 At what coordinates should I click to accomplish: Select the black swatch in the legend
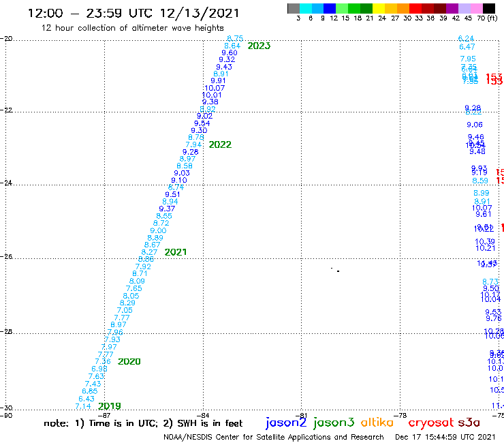[x=488, y=8]
